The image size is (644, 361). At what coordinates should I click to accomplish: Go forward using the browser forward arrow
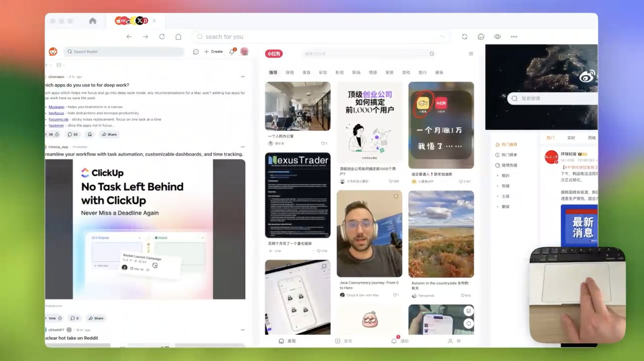point(146,37)
